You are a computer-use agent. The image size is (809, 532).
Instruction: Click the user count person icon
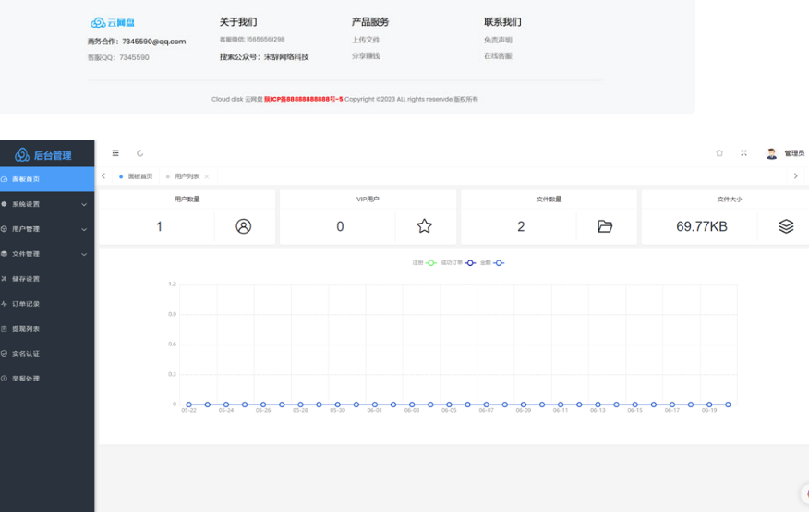click(x=244, y=226)
